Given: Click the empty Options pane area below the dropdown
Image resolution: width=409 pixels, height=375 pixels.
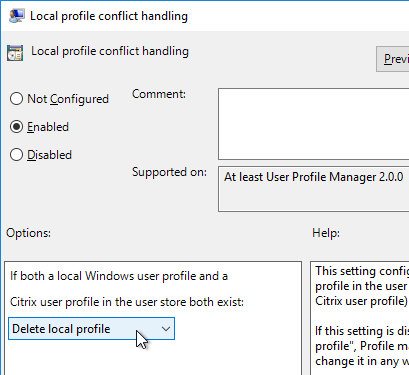Looking at the screenshot, I should pyautogui.click(x=153, y=358).
